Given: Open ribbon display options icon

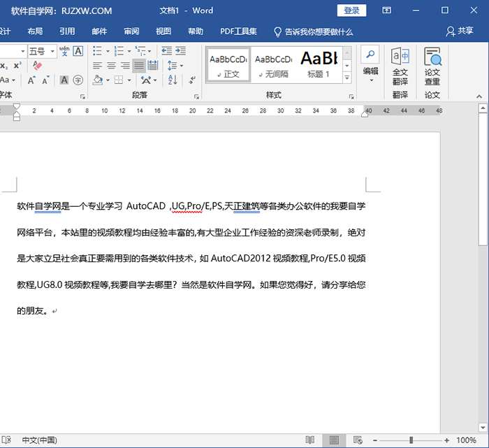Looking at the screenshot, I should [387, 10].
